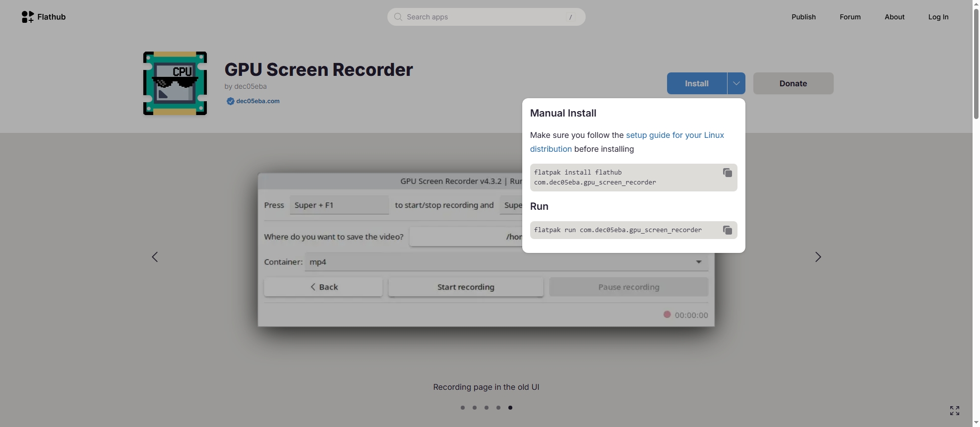Show the previous screenshot with left arrow
Viewport: 980px width, 427px height.
tap(155, 257)
